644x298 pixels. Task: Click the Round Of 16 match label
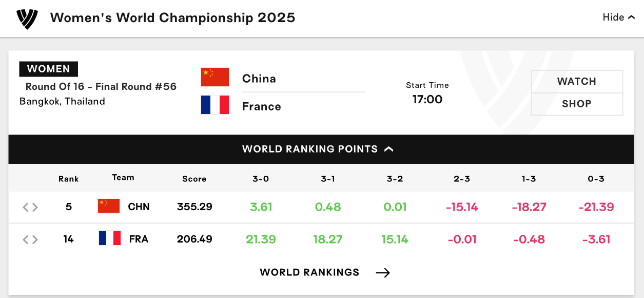point(101,86)
